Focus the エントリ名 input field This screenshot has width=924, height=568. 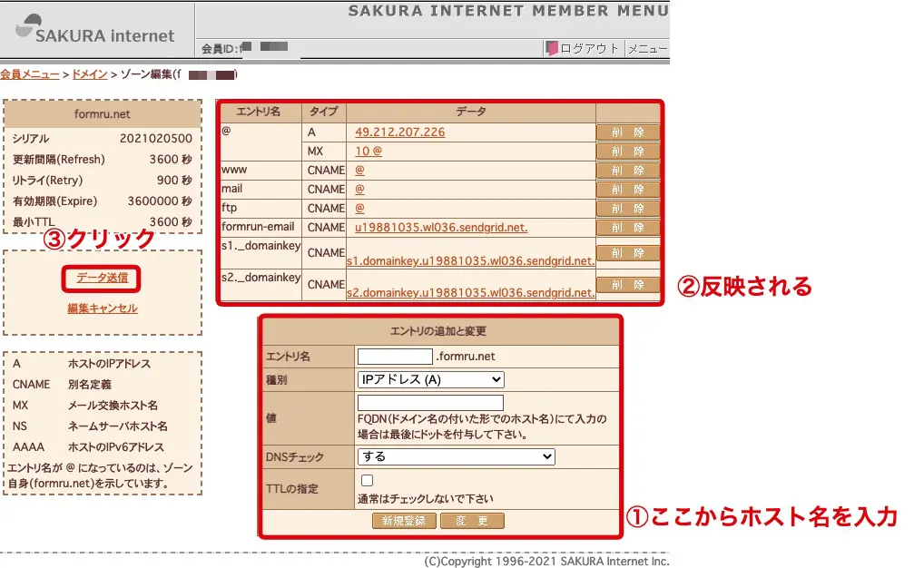tap(395, 356)
